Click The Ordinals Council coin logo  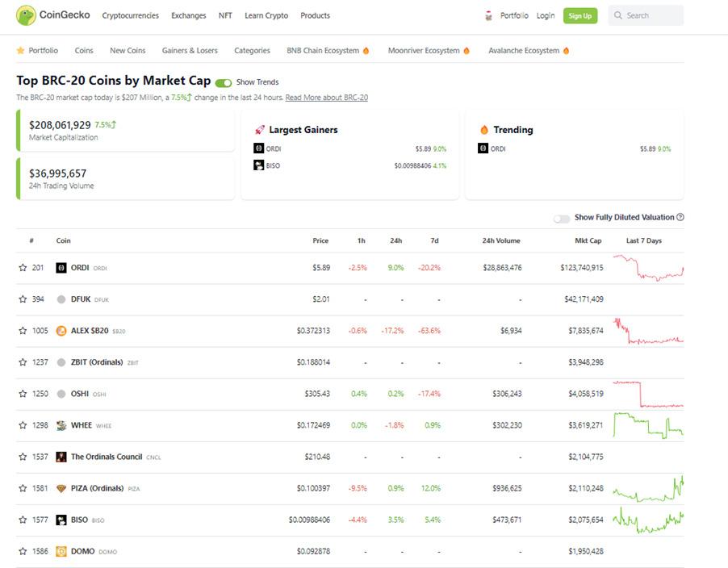point(61,457)
